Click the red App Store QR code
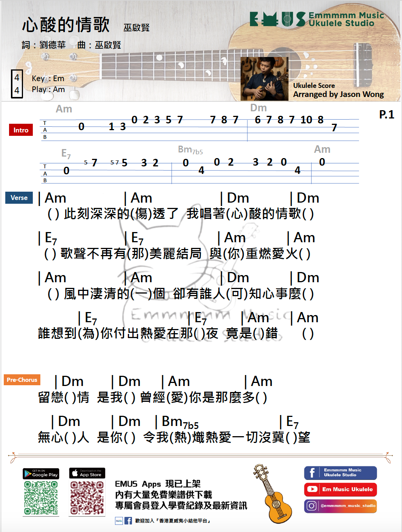The width and height of the screenshot is (402, 532). coord(87,498)
